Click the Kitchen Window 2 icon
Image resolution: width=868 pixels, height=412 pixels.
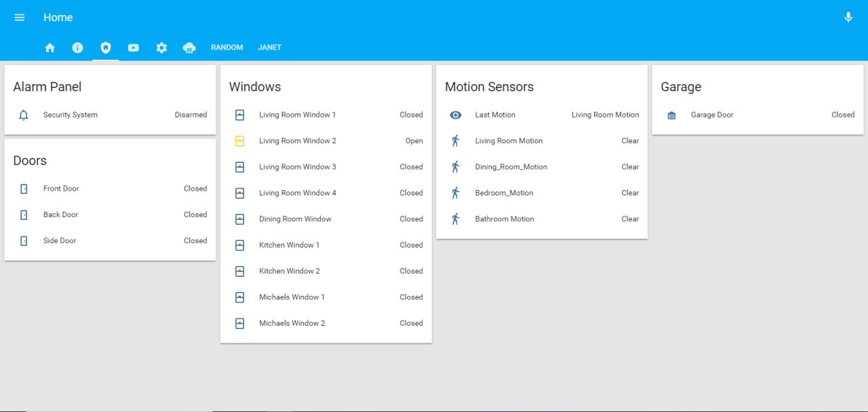(239, 271)
